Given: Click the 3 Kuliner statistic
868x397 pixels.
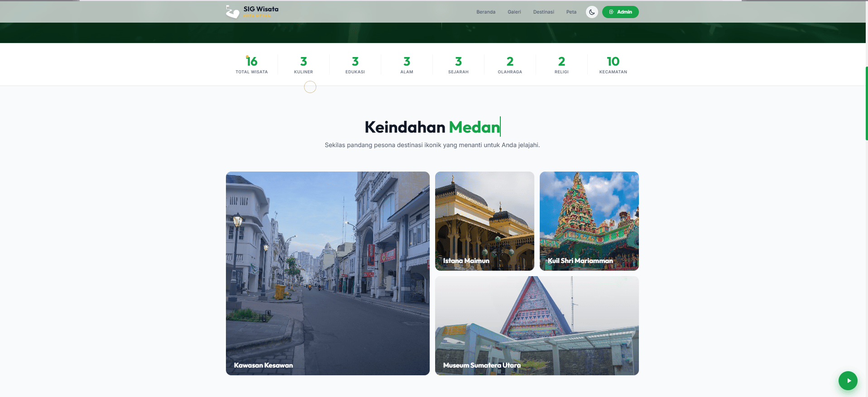Looking at the screenshot, I should [x=303, y=65].
